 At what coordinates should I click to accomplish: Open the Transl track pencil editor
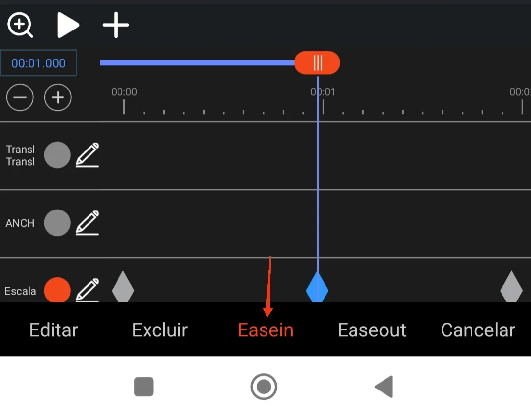88,155
